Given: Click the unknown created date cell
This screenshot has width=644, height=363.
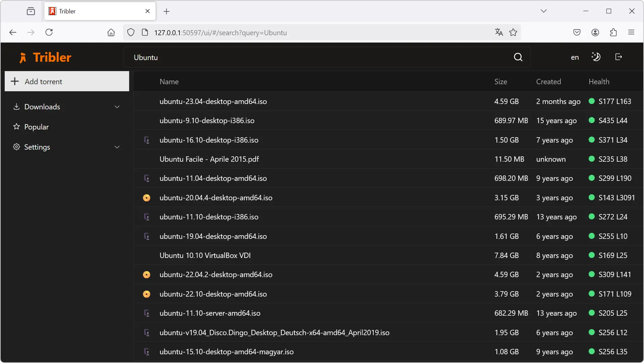Looking at the screenshot, I should [x=551, y=159].
